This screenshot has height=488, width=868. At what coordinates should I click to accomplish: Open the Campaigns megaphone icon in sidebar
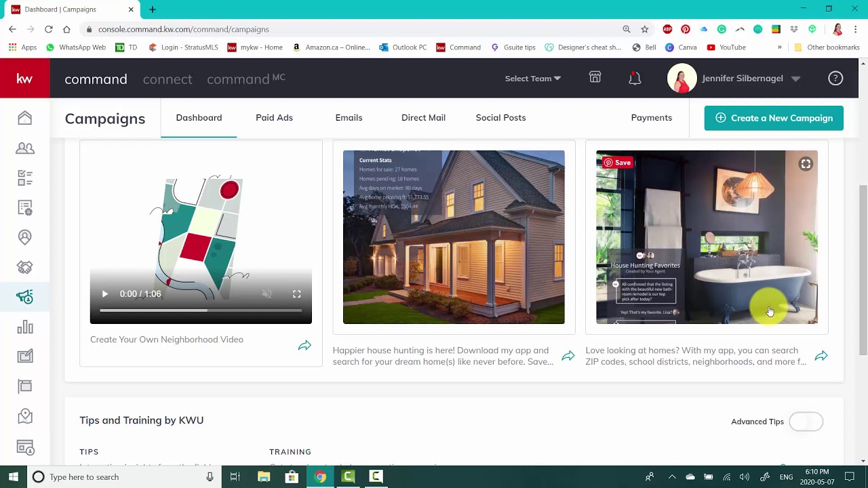click(25, 297)
